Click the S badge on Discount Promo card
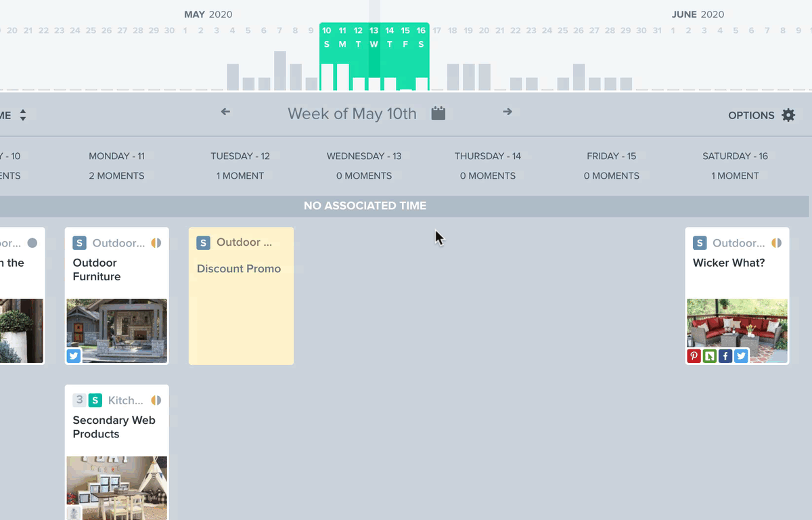812x520 pixels. (203, 243)
